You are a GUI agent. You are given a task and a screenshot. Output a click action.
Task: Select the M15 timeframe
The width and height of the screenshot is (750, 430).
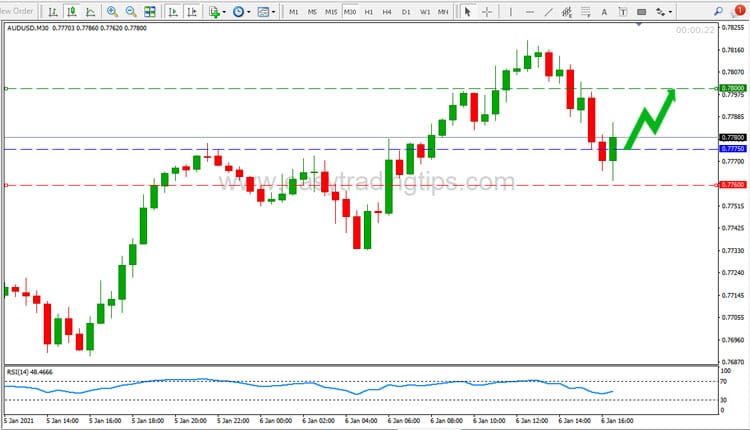[331, 12]
